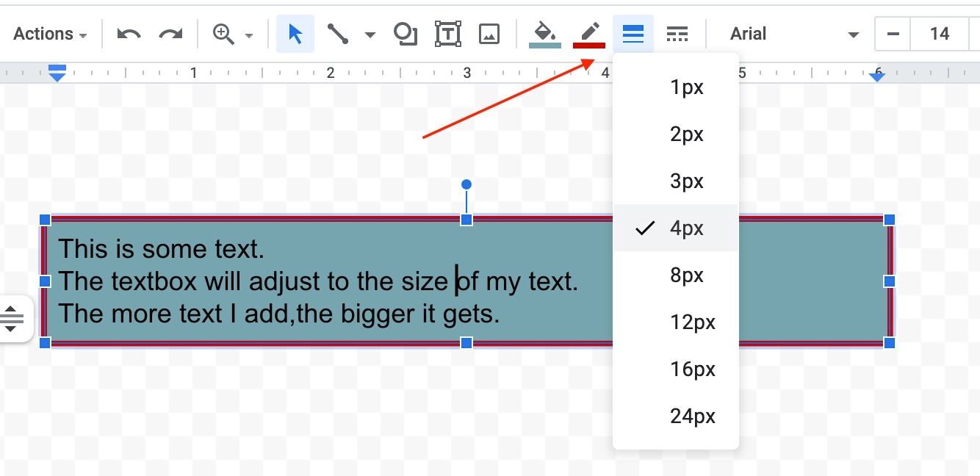980x476 pixels.
Task: Open the Border dash style icon
Action: (677, 35)
